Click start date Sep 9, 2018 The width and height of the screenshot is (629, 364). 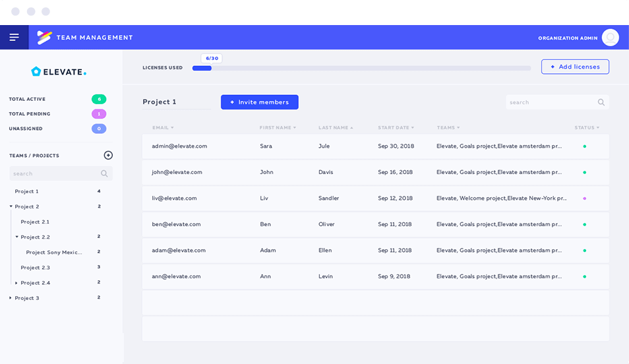[394, 276]
